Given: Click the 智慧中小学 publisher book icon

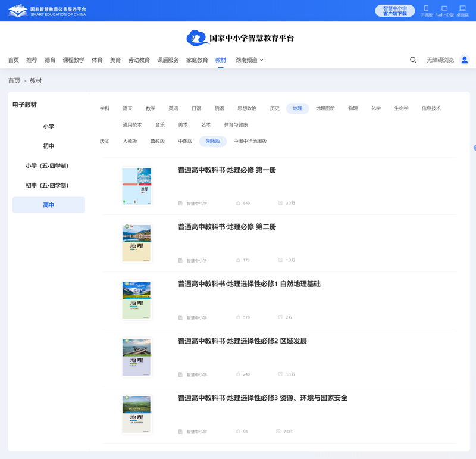Looking at the screenshot, I should (x=180, y=203).
